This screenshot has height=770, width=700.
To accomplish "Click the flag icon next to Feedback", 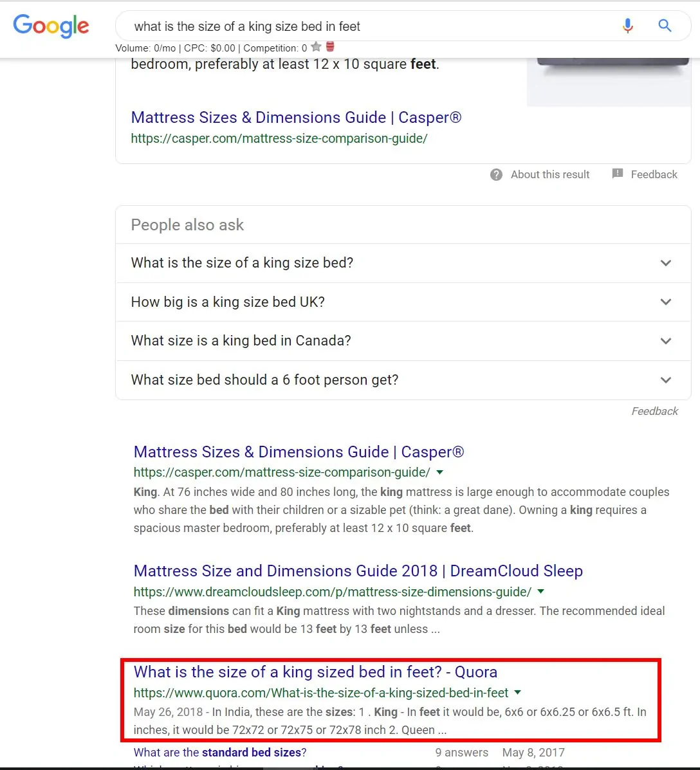I will tap(618, 174).
